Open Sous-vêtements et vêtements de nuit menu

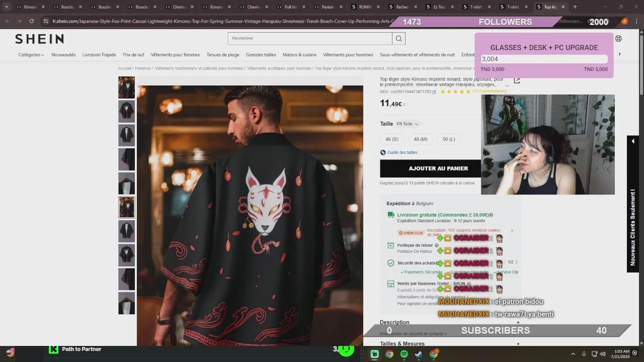click(x=417, y=55)
